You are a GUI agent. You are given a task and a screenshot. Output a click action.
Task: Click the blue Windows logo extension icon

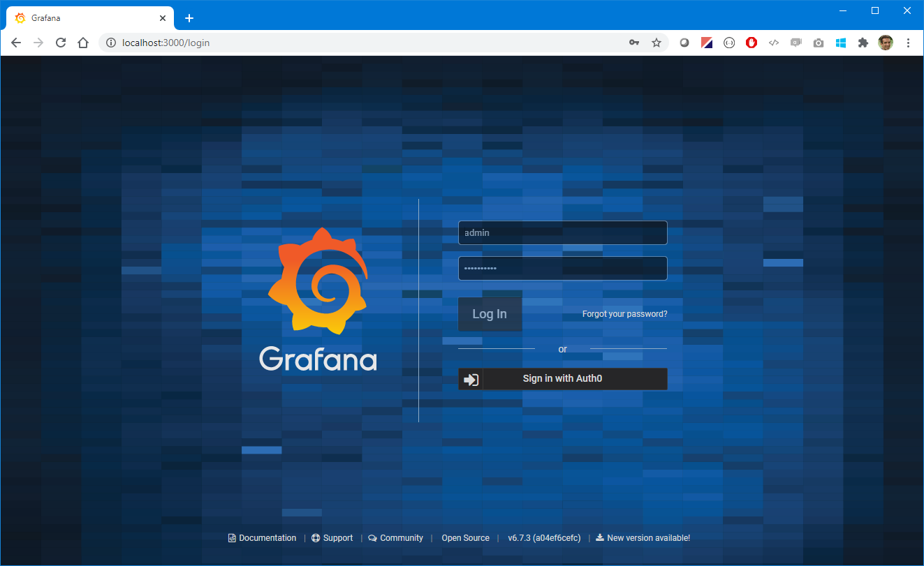[841, 43]
